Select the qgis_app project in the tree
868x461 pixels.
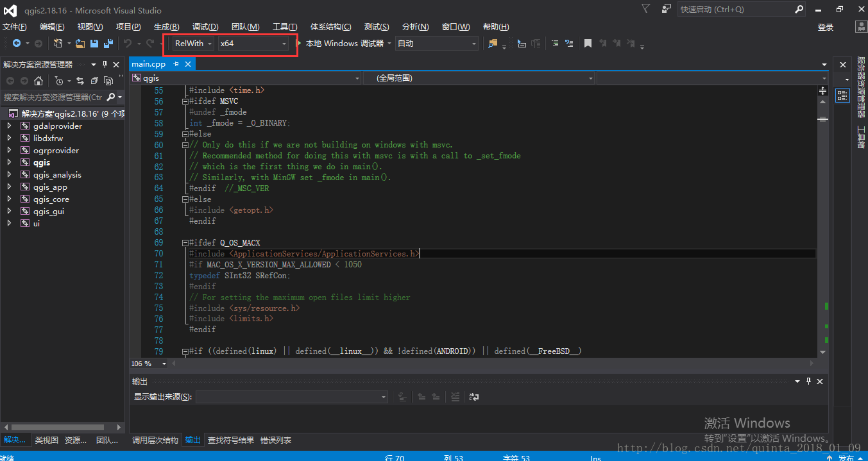[50, 187]
